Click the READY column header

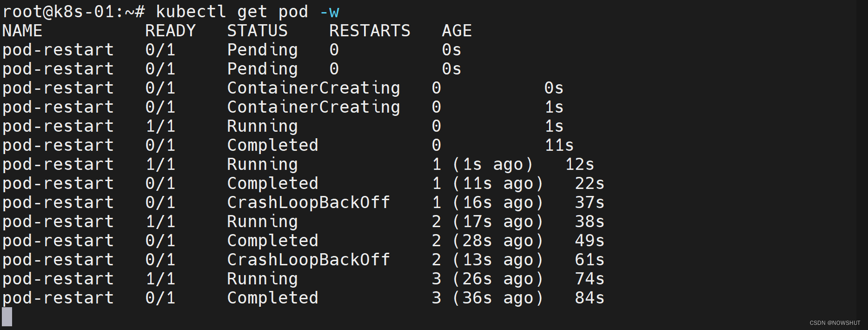pos(170,31)
